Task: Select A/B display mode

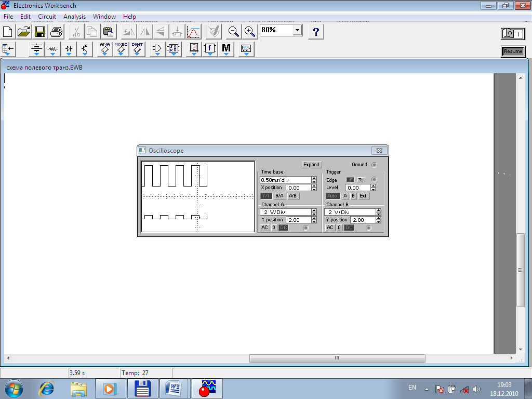Action: [292, 196]
